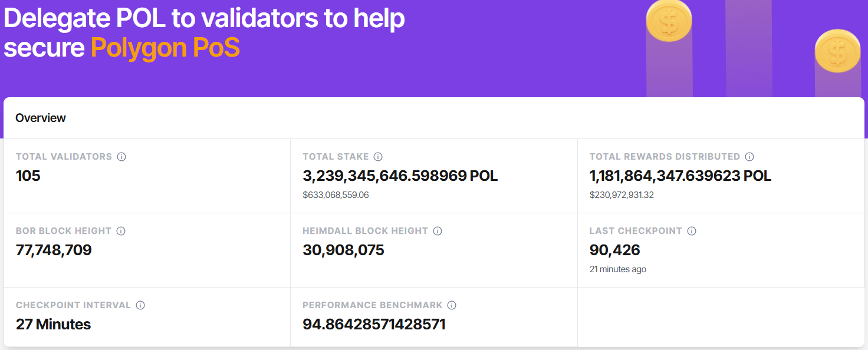Click the total validators count 105

[x=28, y=176]
